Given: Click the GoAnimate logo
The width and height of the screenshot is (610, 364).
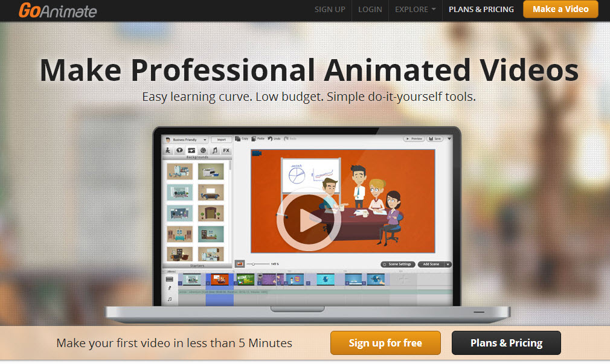Looking at the screenshot, I should 57,10.
